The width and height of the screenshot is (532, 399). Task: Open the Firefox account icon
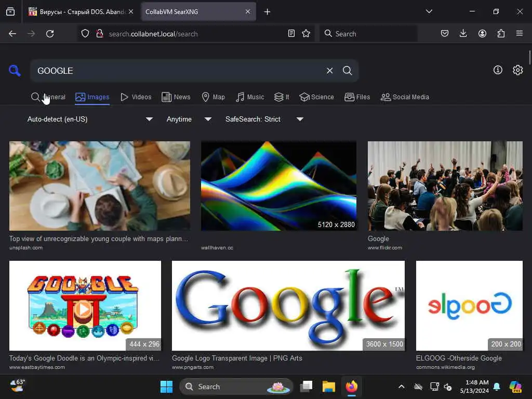[x=482, y=33]
